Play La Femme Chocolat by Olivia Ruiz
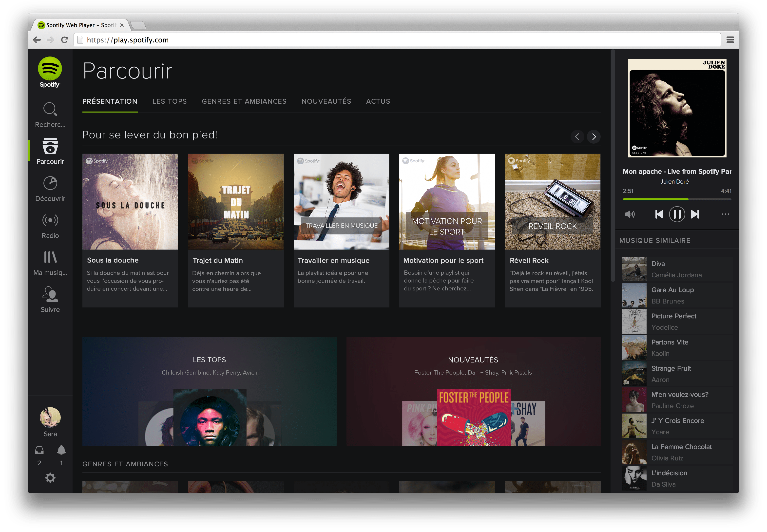767x532 pixels. pos(677,452)
